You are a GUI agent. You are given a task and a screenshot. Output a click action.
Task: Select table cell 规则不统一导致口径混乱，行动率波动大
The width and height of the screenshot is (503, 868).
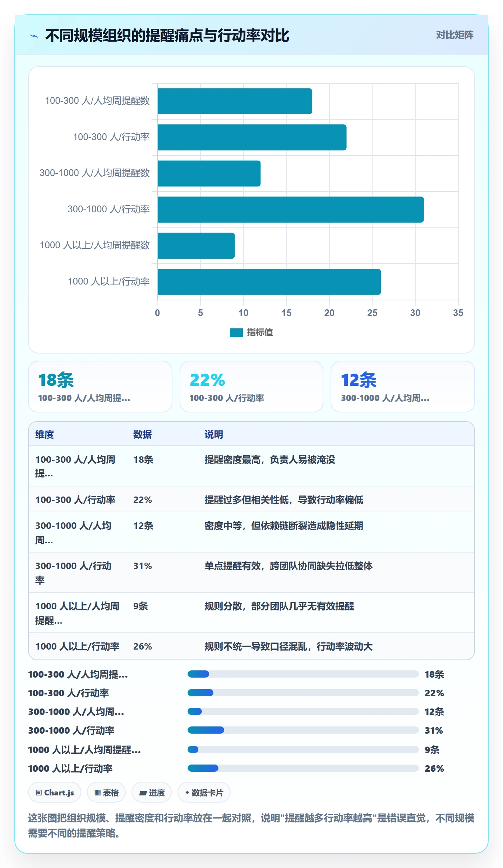pos(289,646)
